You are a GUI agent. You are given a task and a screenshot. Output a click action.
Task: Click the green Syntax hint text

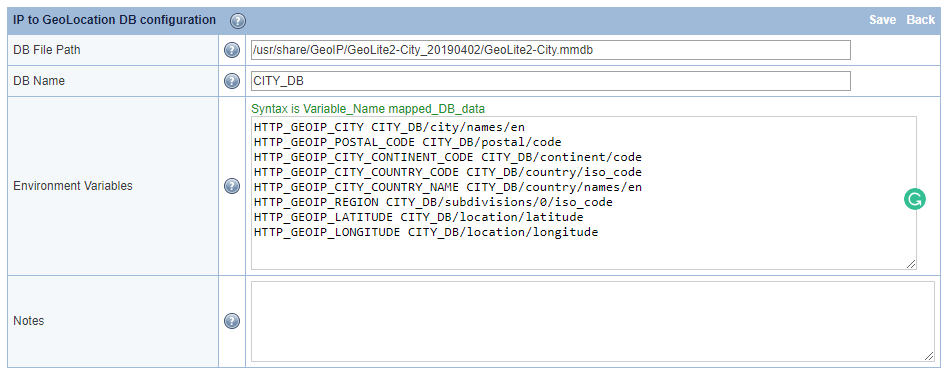[368, 109]
